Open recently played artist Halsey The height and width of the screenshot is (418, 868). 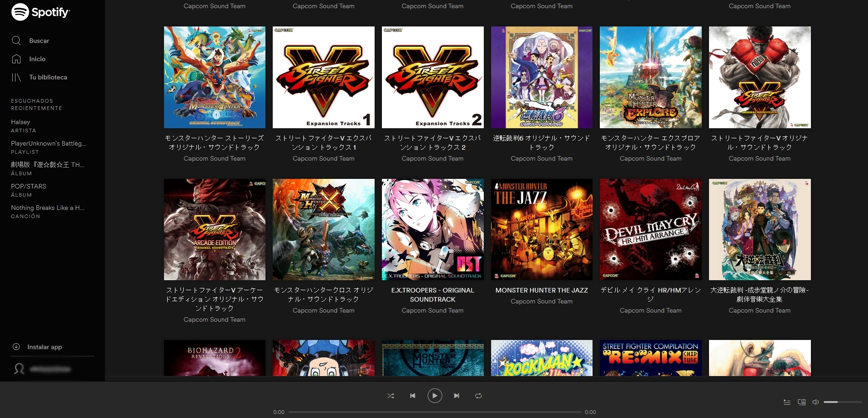click(x=21, y=122)
